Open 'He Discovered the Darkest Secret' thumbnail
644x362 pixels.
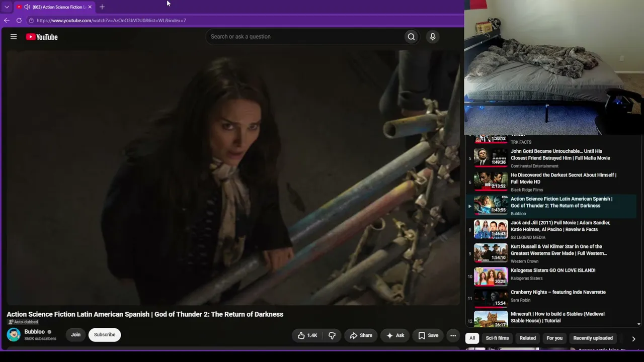point(491,182)
